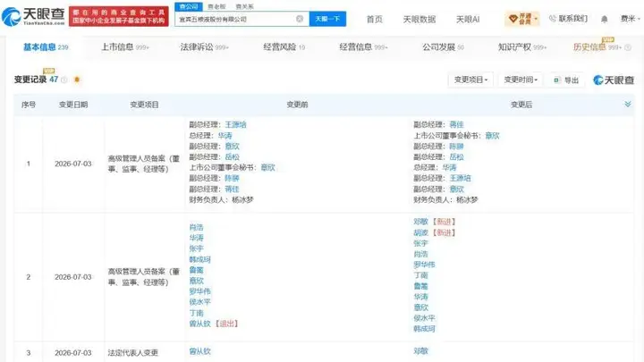This screenshot has width=644, height=362.
Task: Open 天眼数据 in the top nav
Action: (419, 20)
